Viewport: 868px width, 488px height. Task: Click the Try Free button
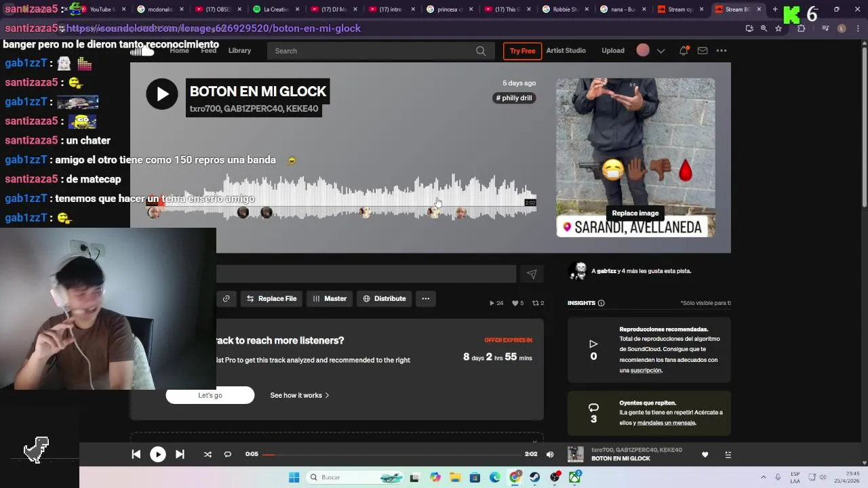click(x=522, y=51)
